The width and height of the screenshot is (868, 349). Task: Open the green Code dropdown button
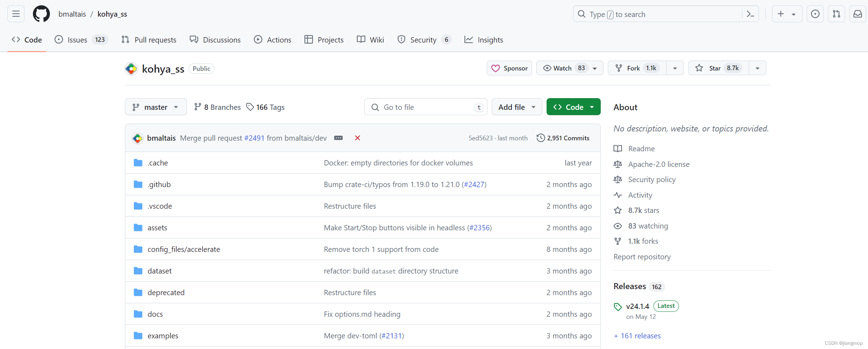pyautogui.click(x=573, y=107)
